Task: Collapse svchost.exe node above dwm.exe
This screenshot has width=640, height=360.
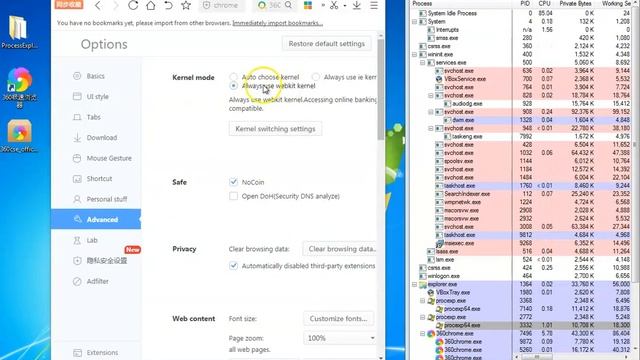Action: [431, 111]
